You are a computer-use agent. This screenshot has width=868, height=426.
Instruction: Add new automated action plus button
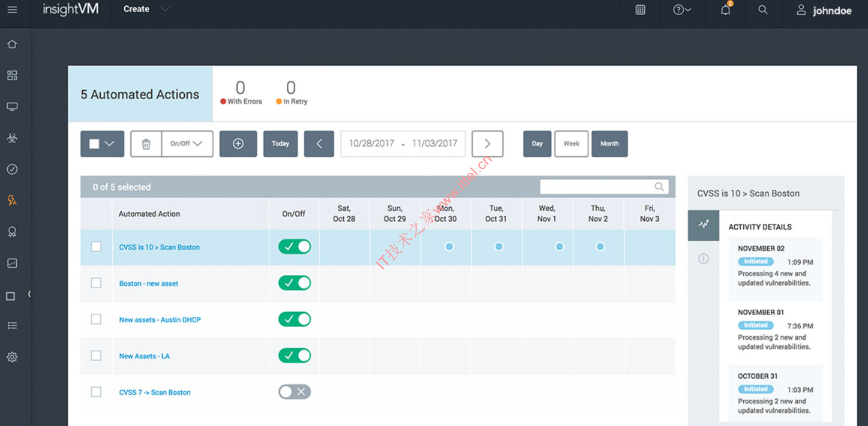[238, 144]
